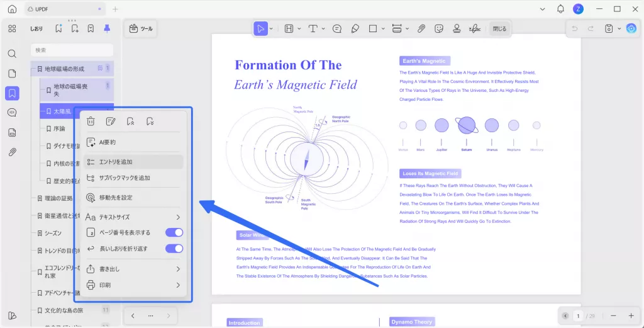Click the redo arrow
Viewport: 644px width, 328px height.
point(591,29)
